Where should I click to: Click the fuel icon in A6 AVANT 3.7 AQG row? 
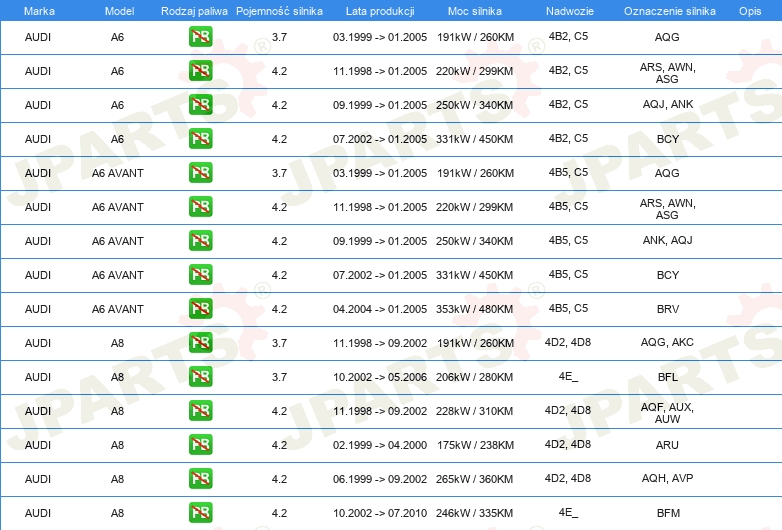pyautogui.click(x=200, y=173)
